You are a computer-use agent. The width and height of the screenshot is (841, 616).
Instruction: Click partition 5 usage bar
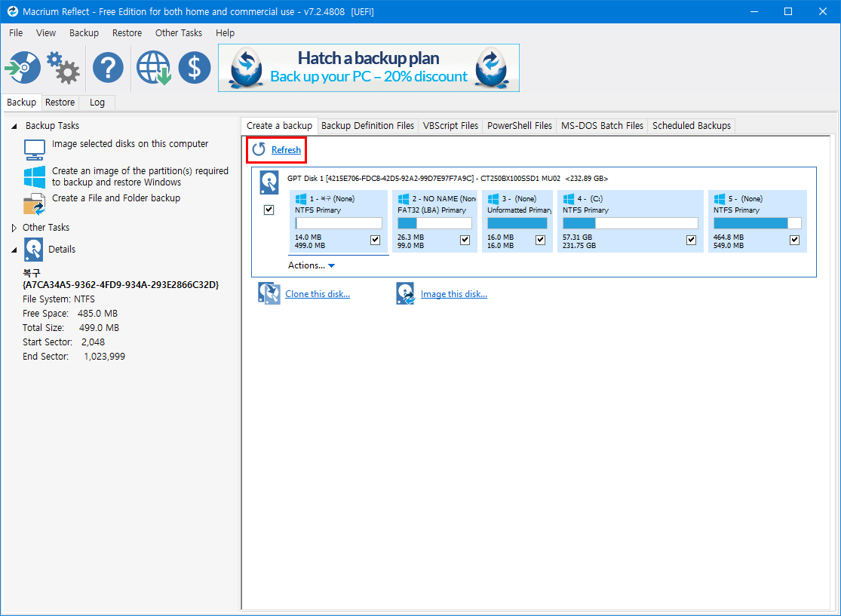[757, 223]
